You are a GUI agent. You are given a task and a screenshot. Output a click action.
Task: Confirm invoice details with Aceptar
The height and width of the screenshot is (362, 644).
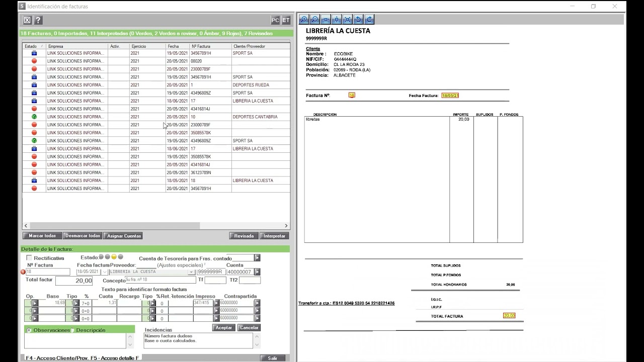click(x=224, y=328)
